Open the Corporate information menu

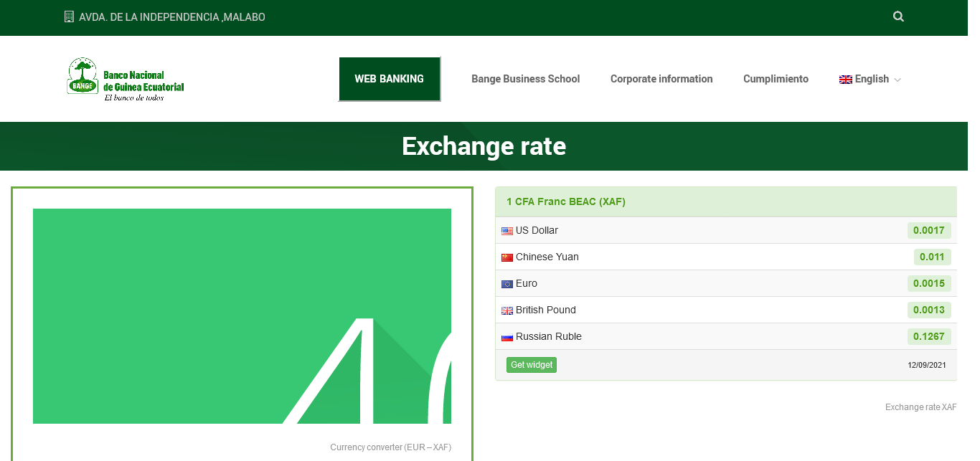(x=661, y=79)
